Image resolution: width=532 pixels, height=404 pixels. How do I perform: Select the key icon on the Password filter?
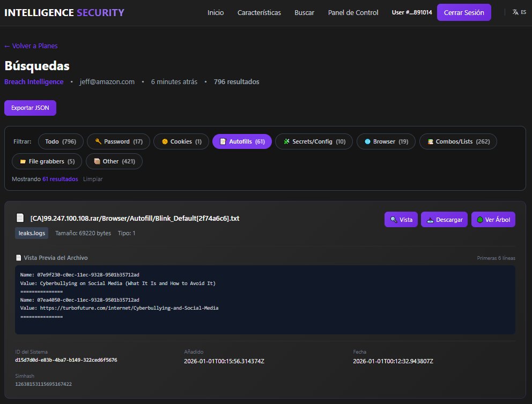click(98, 141)
